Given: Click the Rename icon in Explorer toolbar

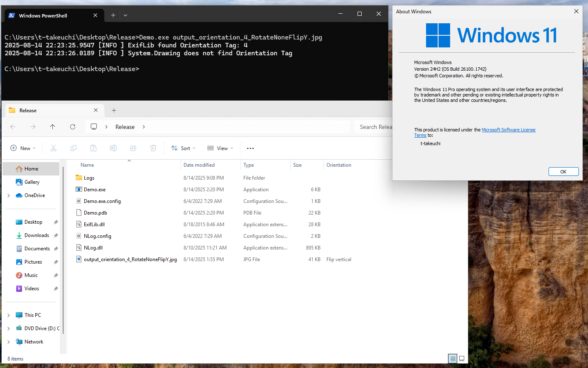Looking at the screenshot, I should 113,148.
